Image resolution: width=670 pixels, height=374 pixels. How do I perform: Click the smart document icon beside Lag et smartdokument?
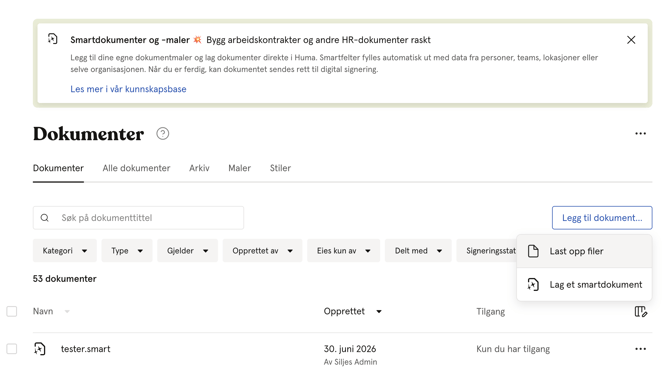coord(533,284)
